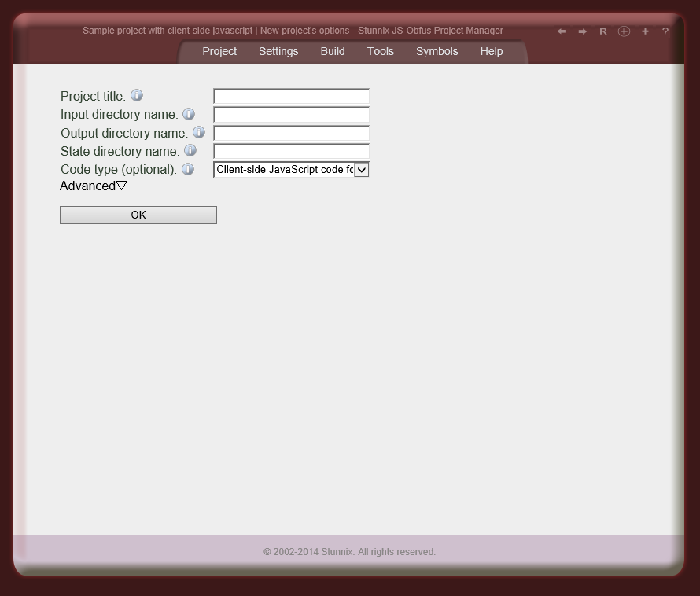Screen dimensions: 700x596
Task: Click info icon beside State directory name
Action: tap(190, 150)
